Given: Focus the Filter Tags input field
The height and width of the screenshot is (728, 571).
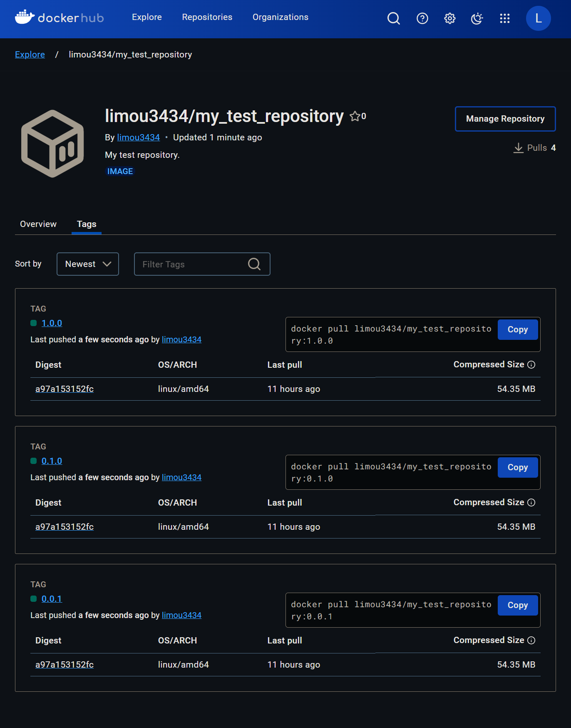Looking at the screenshot, I should (x=202, y=264).
